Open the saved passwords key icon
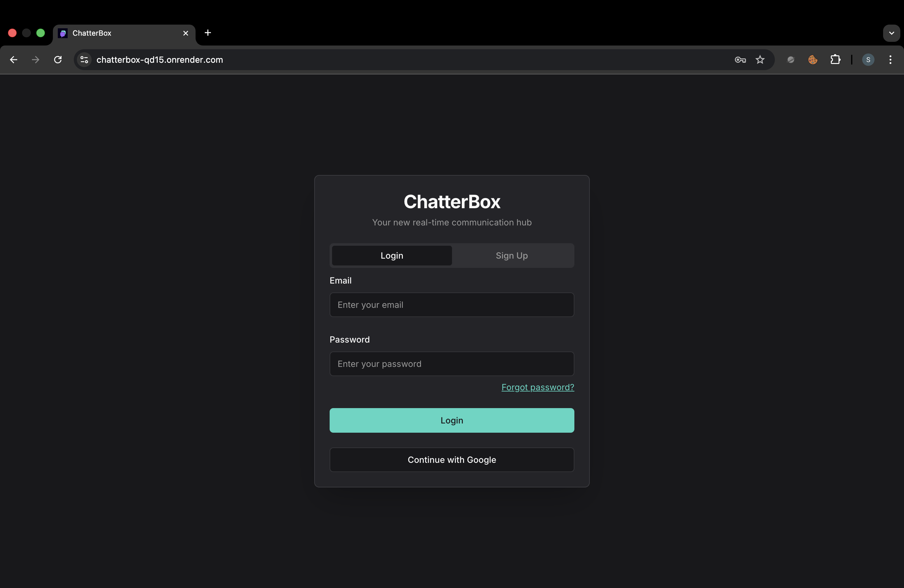This screenshot has height=588, width=904. [740, 60]
